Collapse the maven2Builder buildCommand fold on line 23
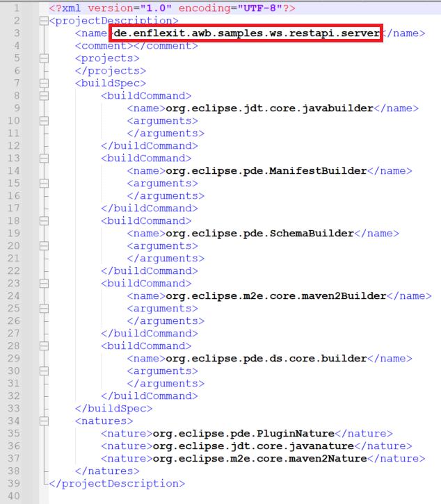This screenshot has width=441, height=504. click(x=45, y=284)
